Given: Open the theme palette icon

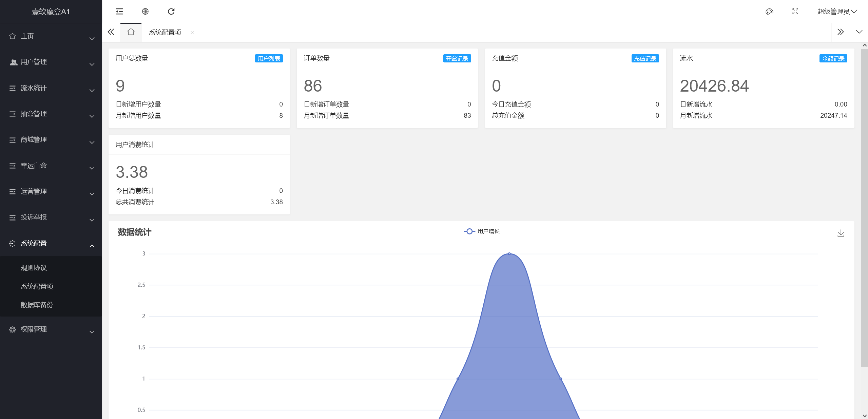Looking at the screenshot, I should [x=769, y=12].
